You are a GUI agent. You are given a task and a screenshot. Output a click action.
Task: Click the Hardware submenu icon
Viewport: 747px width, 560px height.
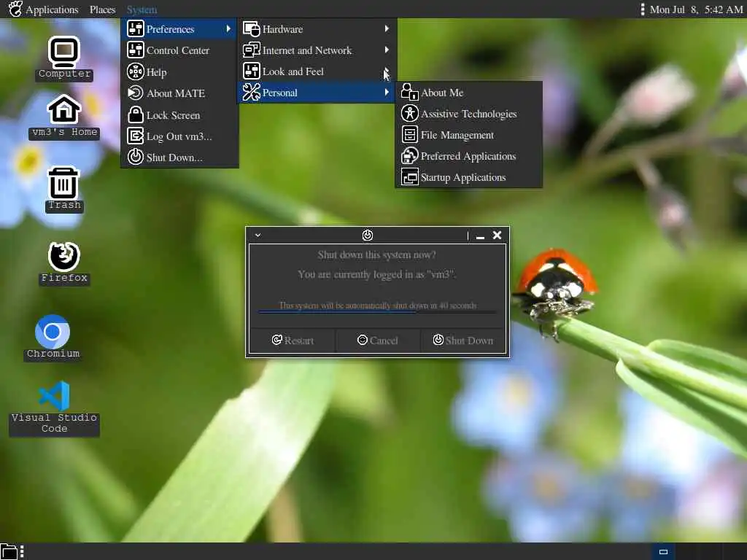(251, 28)
